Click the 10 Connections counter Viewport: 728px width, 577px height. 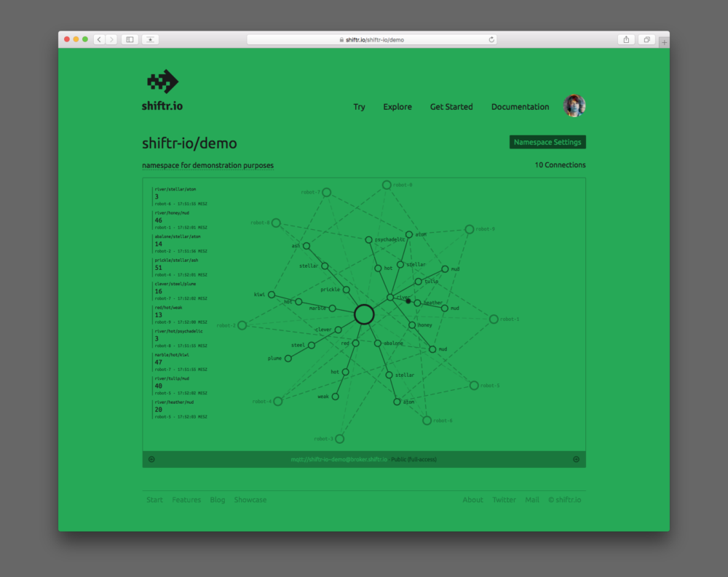tap(560, 164)
